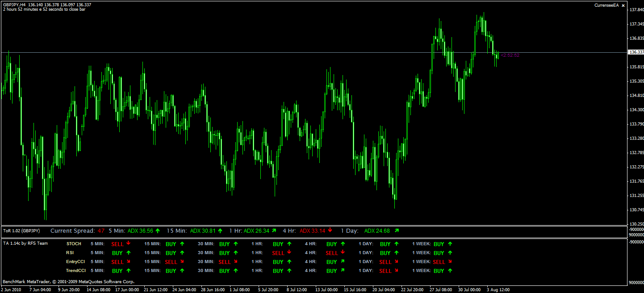Click the 137.840 price axis label

click(636, 9)
